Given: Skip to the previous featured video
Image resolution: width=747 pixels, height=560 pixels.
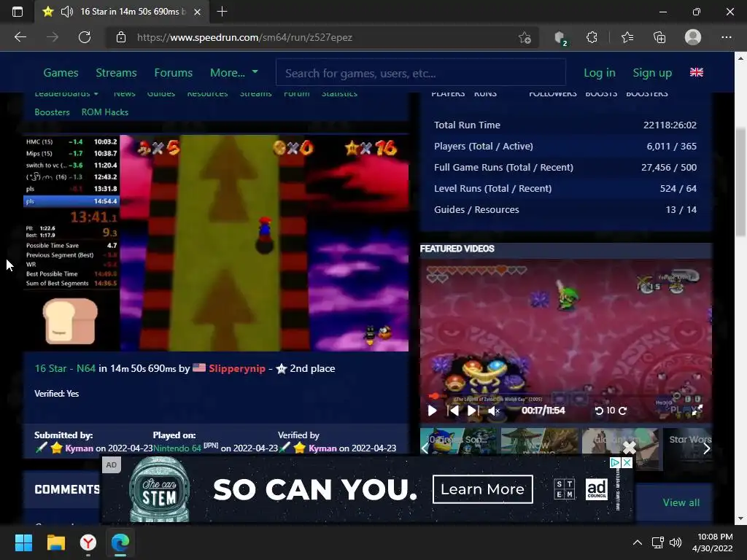Looking at the screenshot, I should [x=453, y=411].
